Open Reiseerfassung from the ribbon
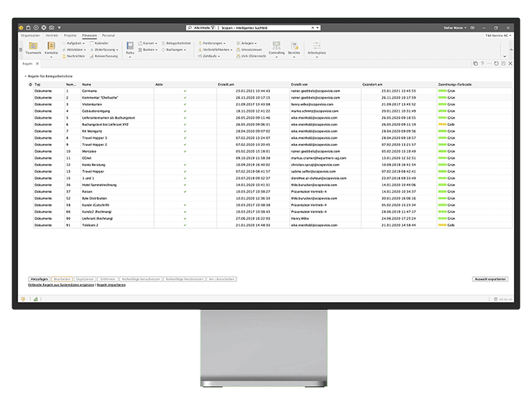 pos(104,56)
